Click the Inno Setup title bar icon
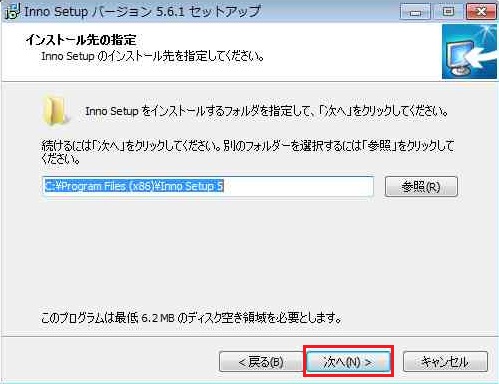499x384 pixels. point(13,12)
